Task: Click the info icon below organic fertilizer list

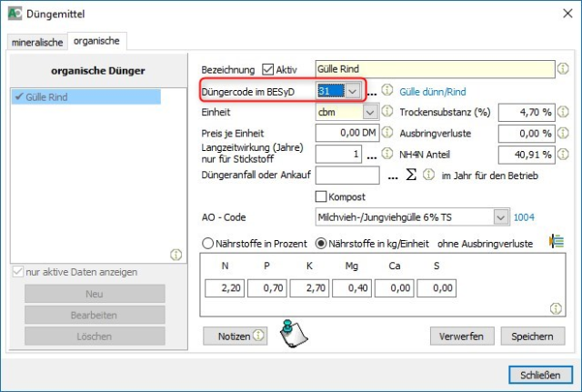Action: (x=176, y=255)
